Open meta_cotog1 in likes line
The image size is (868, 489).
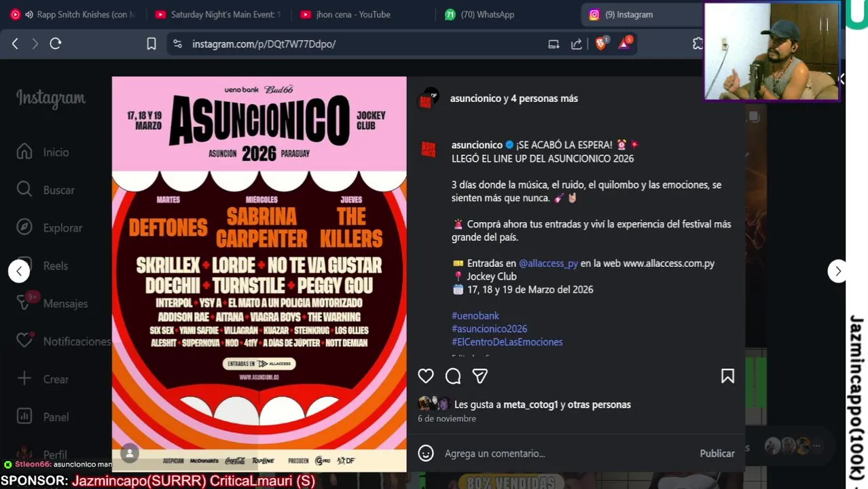pos(530,405)
